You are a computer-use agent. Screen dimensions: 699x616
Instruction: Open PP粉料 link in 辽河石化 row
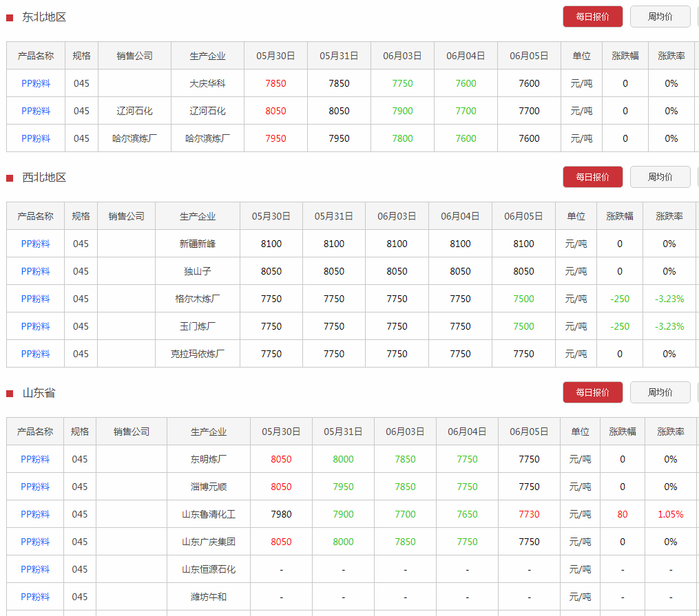pos(36,111)
